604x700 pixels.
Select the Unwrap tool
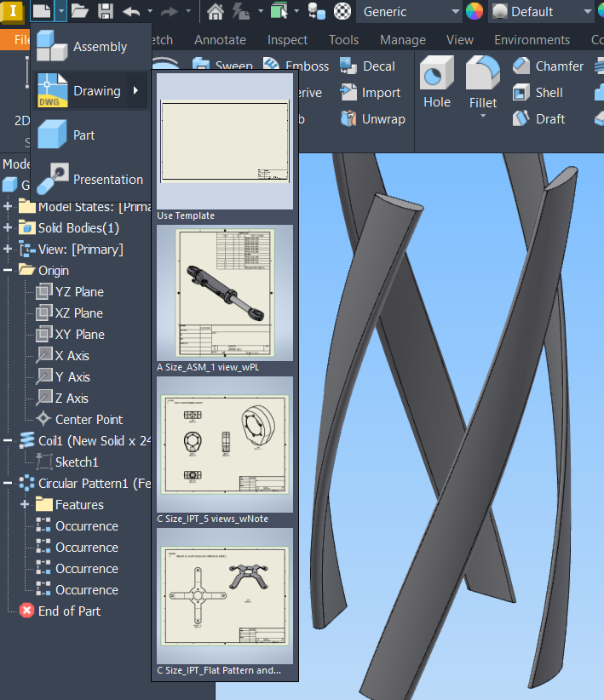tap(372, 118)
